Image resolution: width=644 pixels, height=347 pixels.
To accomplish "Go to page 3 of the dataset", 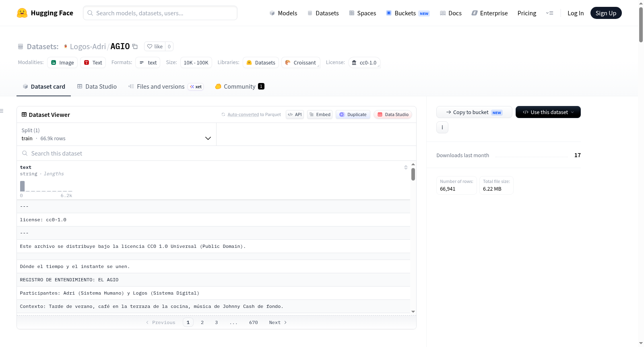I will point(217,322).
